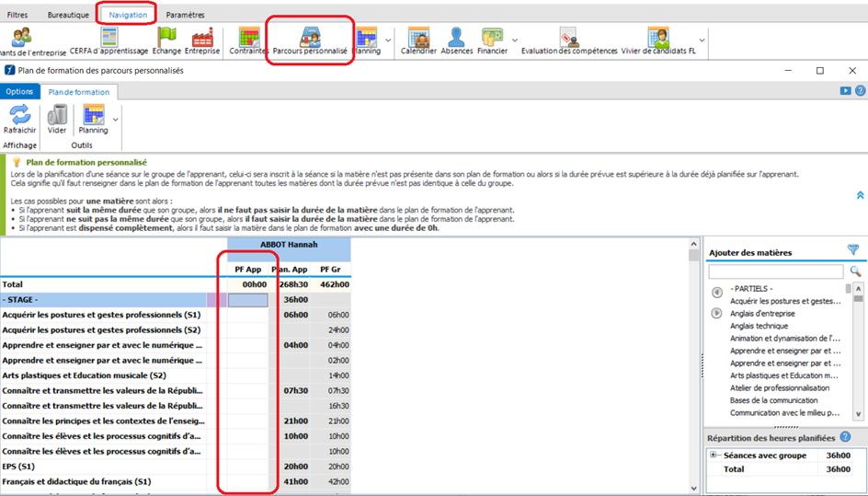Select Anglais technique in matières list

(759, 326)
